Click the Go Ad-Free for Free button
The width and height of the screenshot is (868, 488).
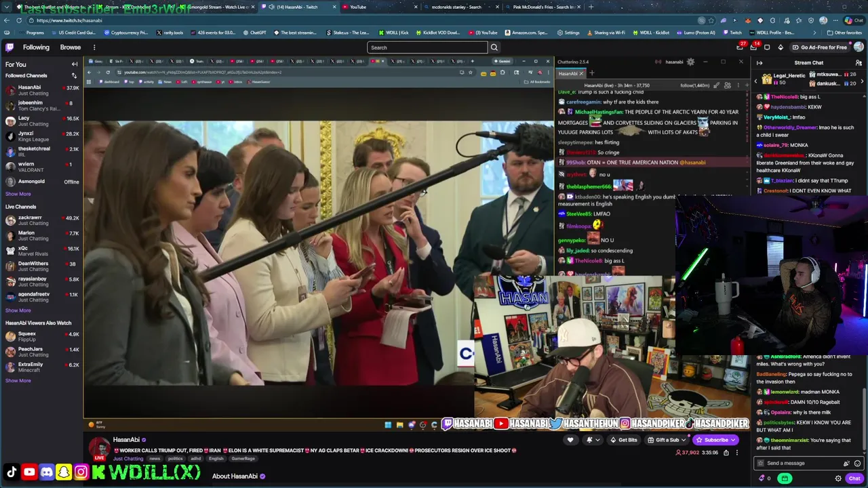818,47
